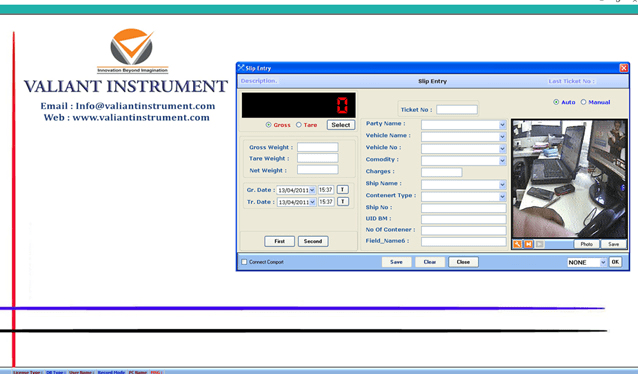The image size is (638, 374).
Task: Click the Field_Name6 input field
Action: (x=463, y=242)
